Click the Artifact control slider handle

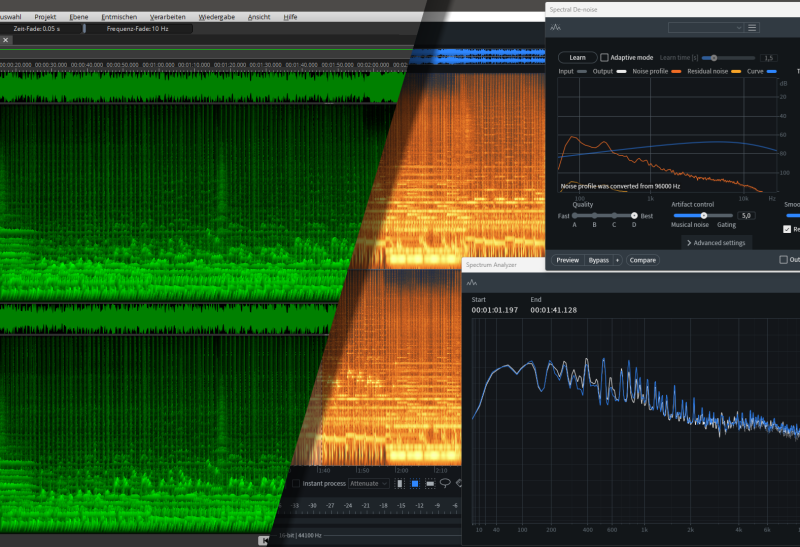[x=703, y=215]
